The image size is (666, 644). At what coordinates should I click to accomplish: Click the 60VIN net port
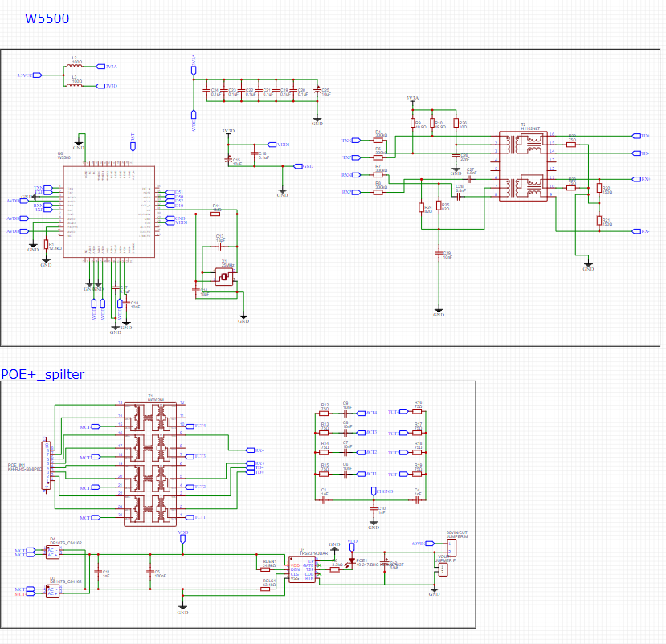(x=430, y=544)
